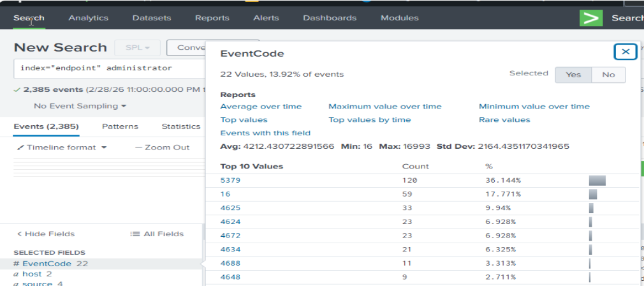
Task: Filter by EventCode value 5379
Action: pos(230,180)
